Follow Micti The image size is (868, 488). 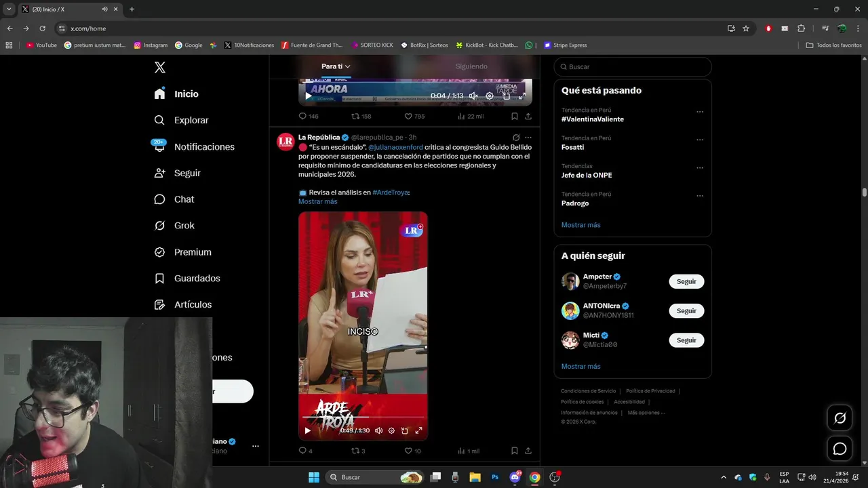tap(686, 340)
